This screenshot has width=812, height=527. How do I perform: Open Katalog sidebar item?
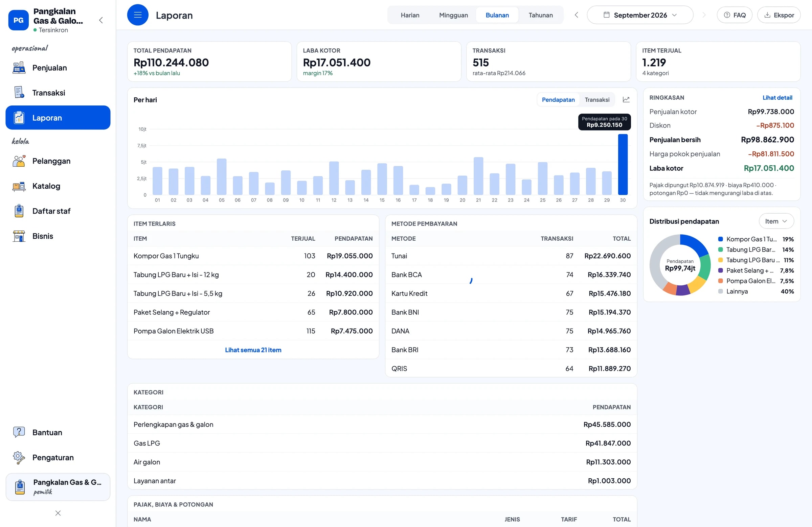pos(58,186)
